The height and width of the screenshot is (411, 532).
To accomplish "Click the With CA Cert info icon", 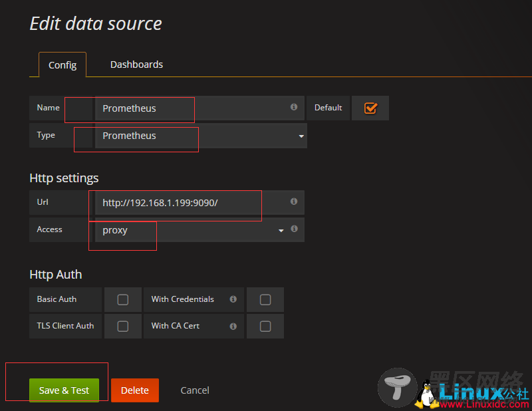I will pos(233,326).
